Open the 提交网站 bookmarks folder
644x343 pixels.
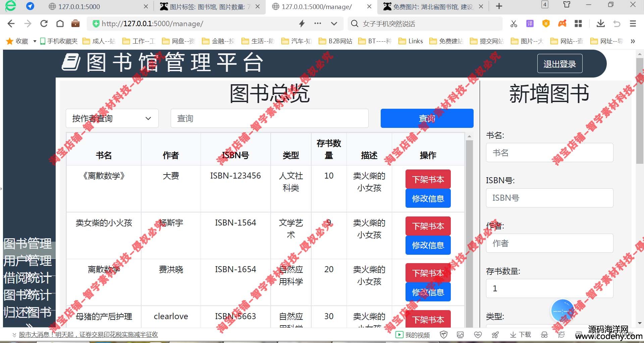click(487, 41)
